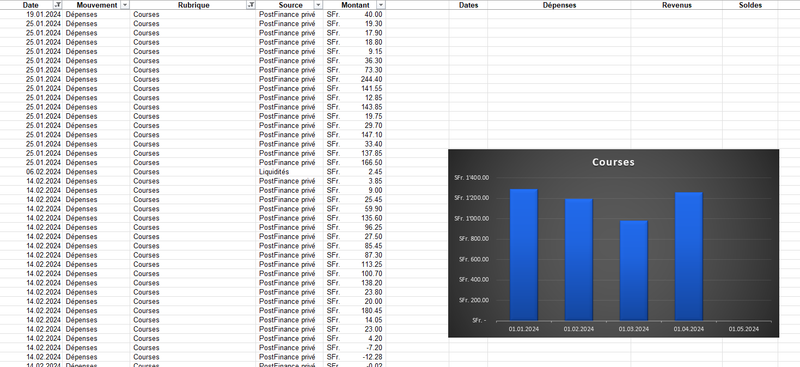800x367 pixels.
Task: Select the Liquidités source cell
Action: tap(290, 172)
